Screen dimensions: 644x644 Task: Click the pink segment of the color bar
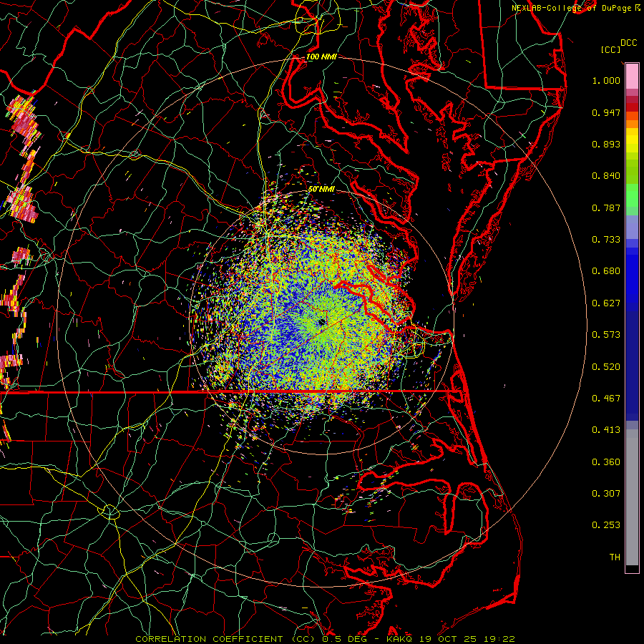click(x=632, y=77)
